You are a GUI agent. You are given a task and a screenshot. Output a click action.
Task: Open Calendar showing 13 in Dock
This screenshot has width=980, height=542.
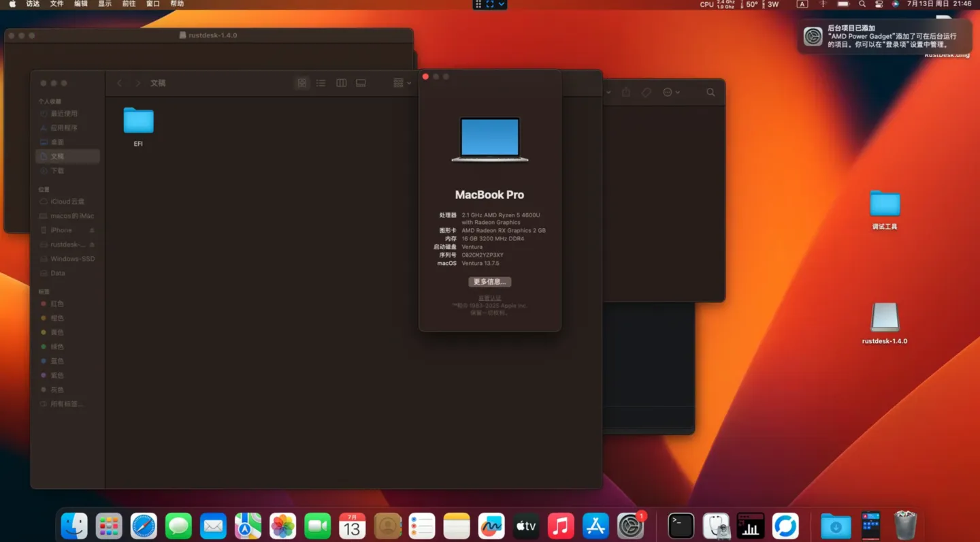point(352,526)
